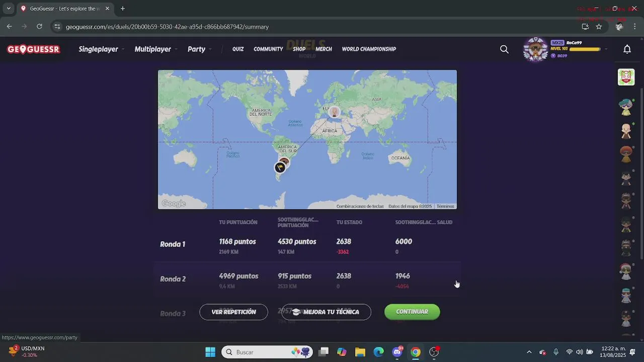
Task: Open the Chrome profile avatar
Action: point(619,27)
